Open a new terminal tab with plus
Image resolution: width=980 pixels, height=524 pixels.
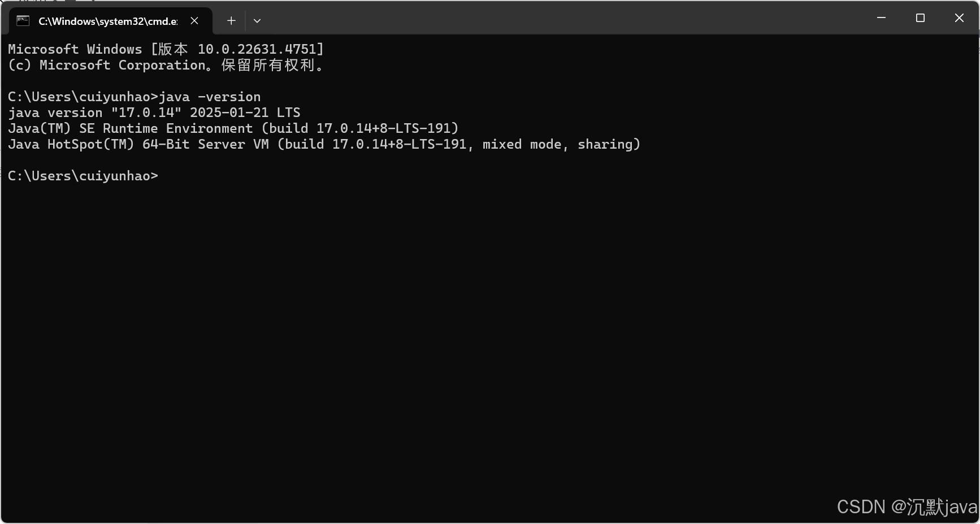(x=231, y=21)
